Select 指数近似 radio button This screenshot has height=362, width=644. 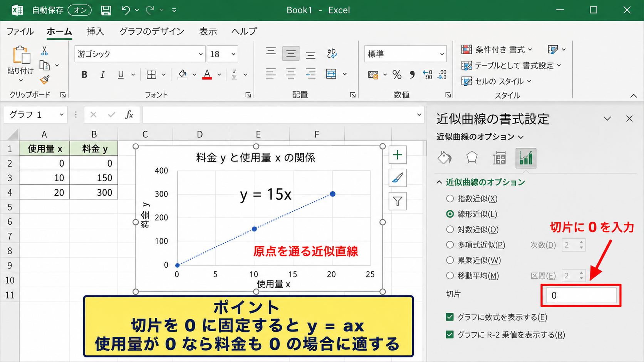pos(450,199)
